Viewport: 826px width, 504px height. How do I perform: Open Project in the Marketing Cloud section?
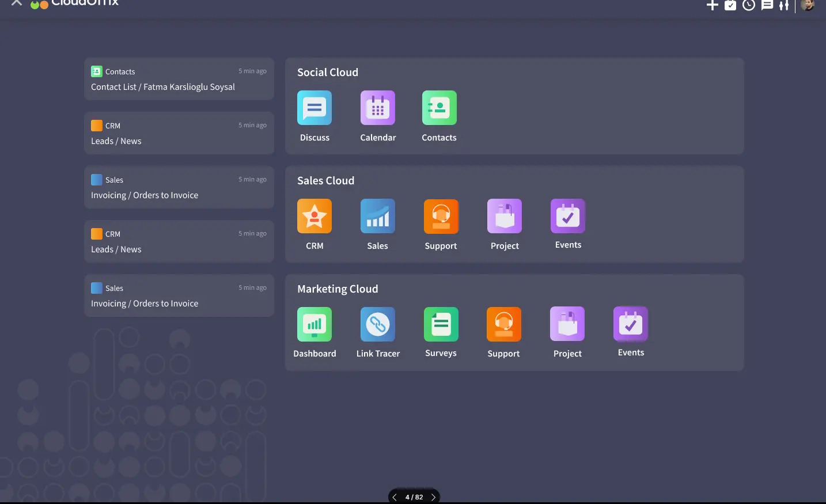[567, 325]
